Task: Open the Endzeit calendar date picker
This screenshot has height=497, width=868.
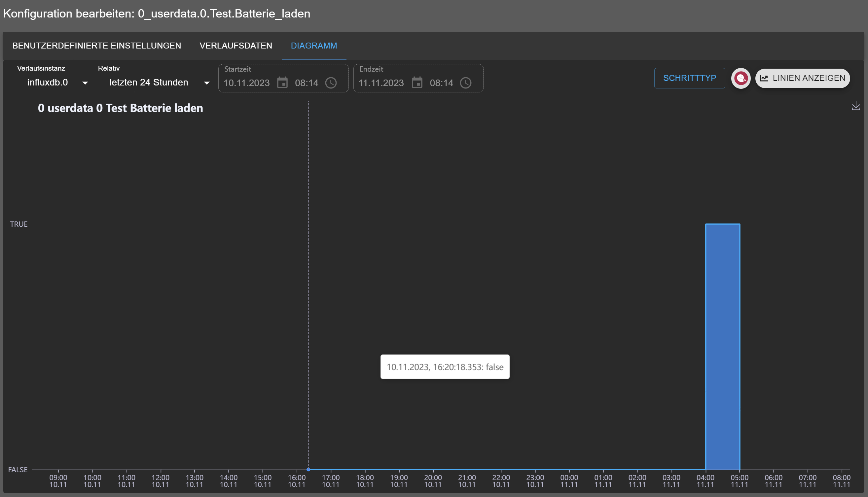Action: click(x=417, y=83)
